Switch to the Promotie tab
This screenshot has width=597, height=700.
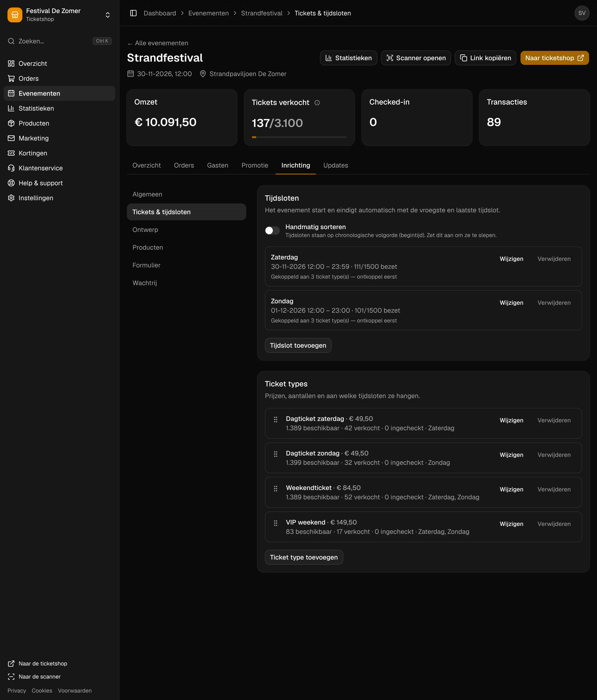click(255, 165)
